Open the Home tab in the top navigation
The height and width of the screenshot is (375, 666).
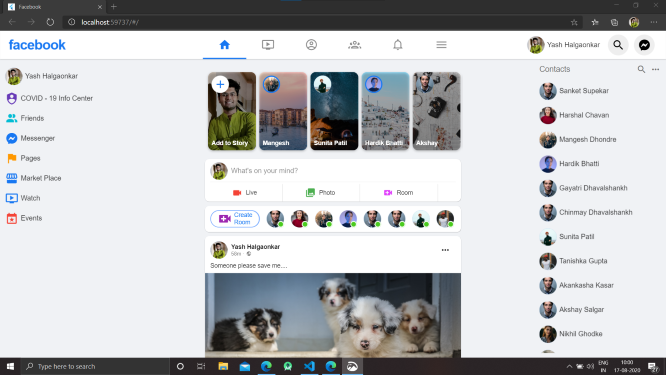pos(225,45)
